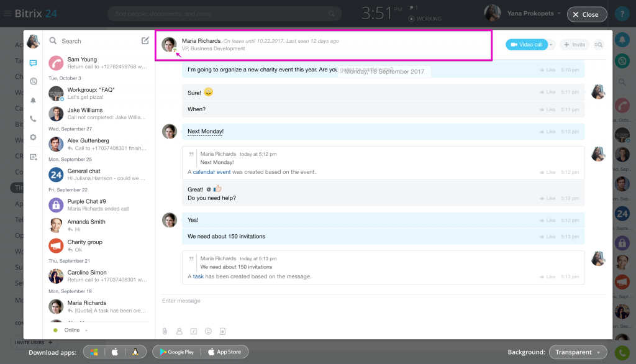Focus the top find people search bar
Screen dimensions: 636x364
point(224,14)
